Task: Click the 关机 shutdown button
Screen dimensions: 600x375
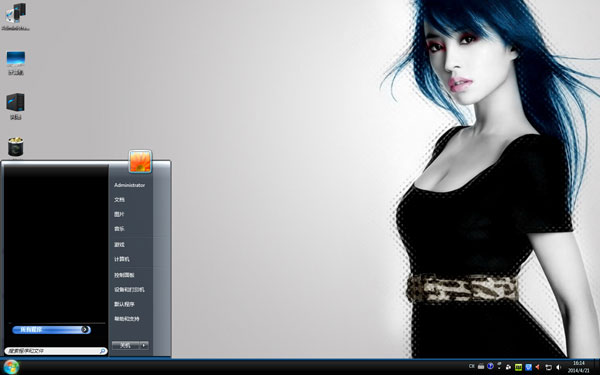Action: pyautogui.click(x=126, y=345)
